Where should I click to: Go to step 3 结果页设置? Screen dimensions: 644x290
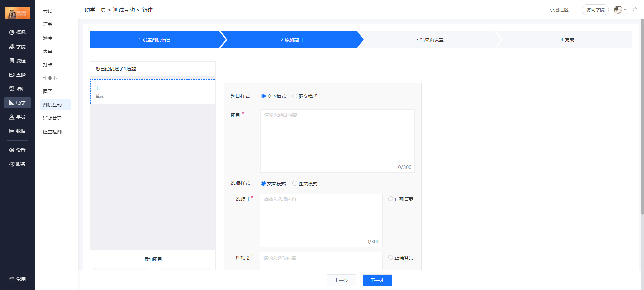(430, 40)
